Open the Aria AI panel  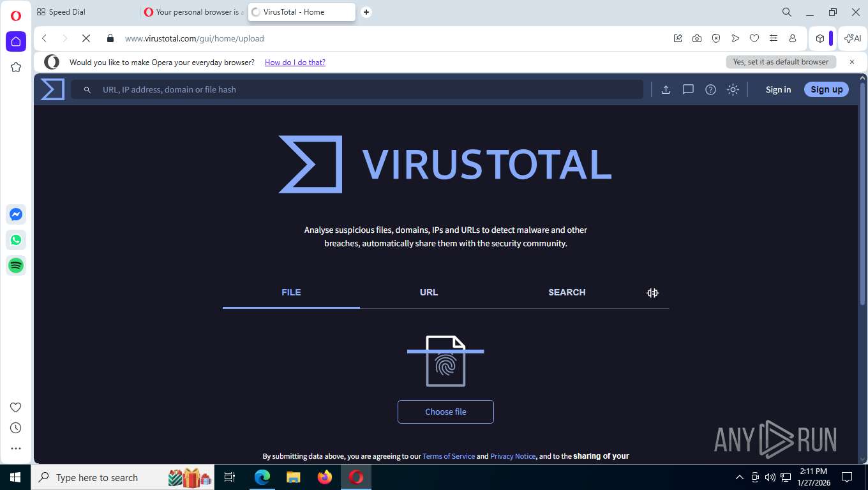click(x=853, y=38)
